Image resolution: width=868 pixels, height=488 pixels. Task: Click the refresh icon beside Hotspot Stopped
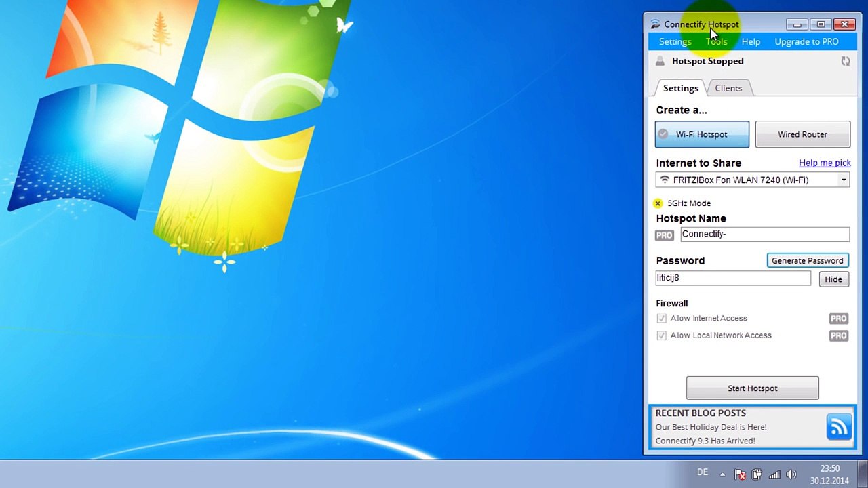(845, 61)
